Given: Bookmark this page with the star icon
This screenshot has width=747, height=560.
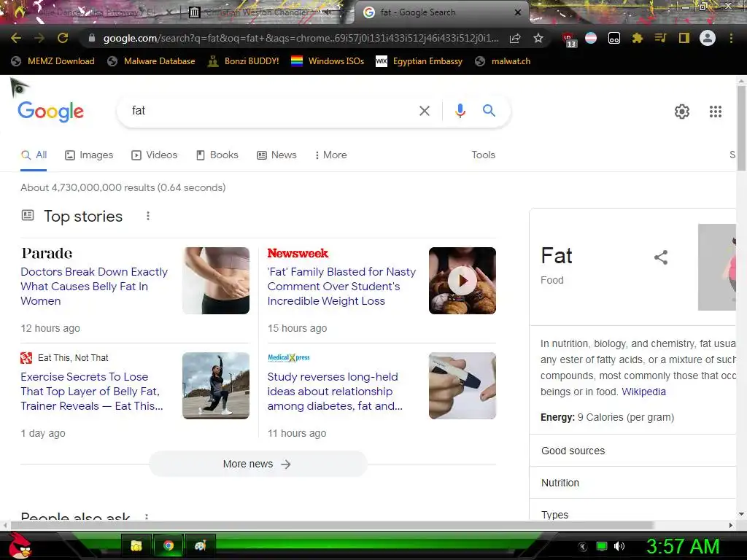Looking at the screenshot, I should click(538, 38).
